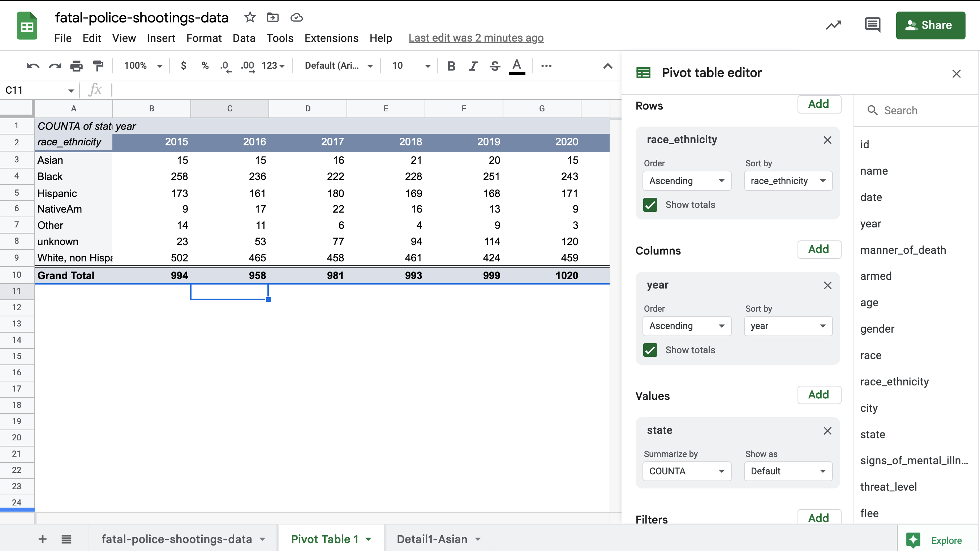Toggle bold formatting

(451, 66)
